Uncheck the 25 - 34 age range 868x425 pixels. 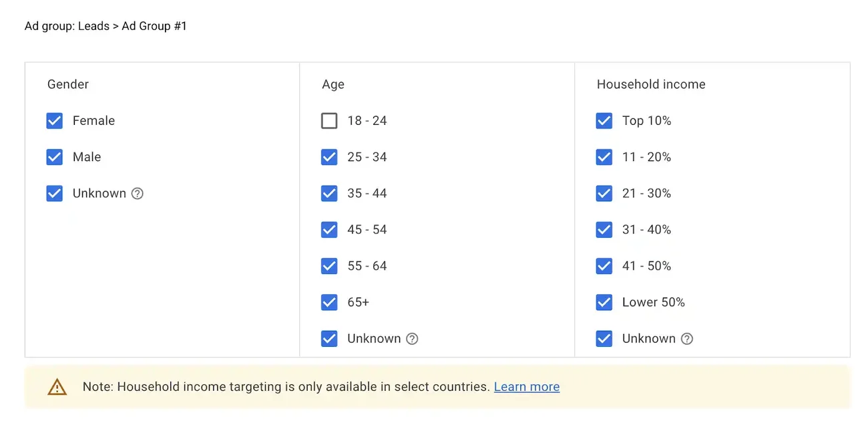pos(329,157)
